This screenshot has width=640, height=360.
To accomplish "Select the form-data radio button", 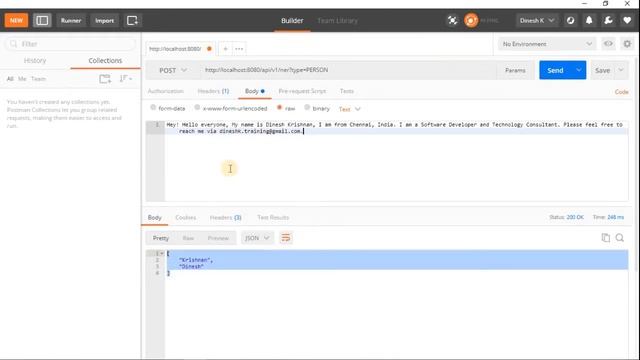I will 153,107.
